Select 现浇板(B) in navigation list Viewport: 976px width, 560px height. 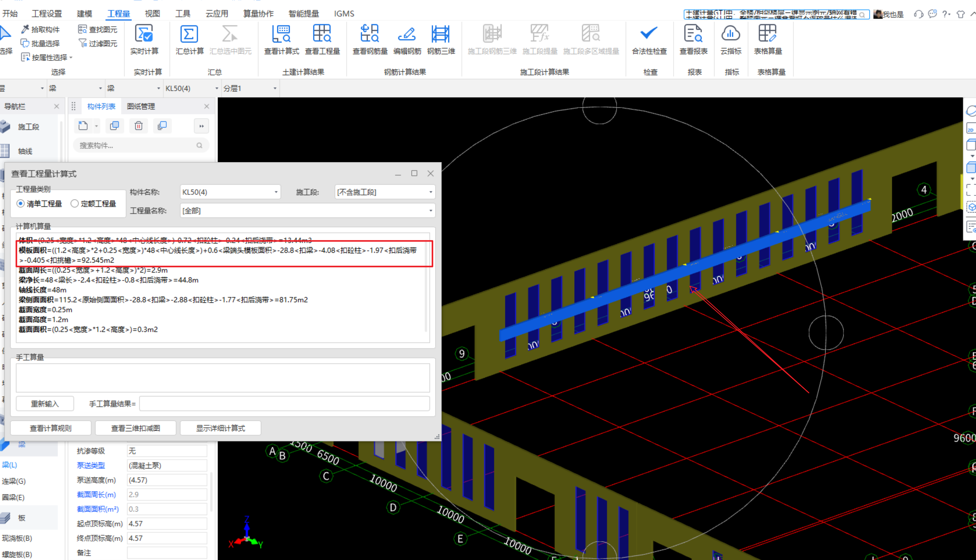17,538
